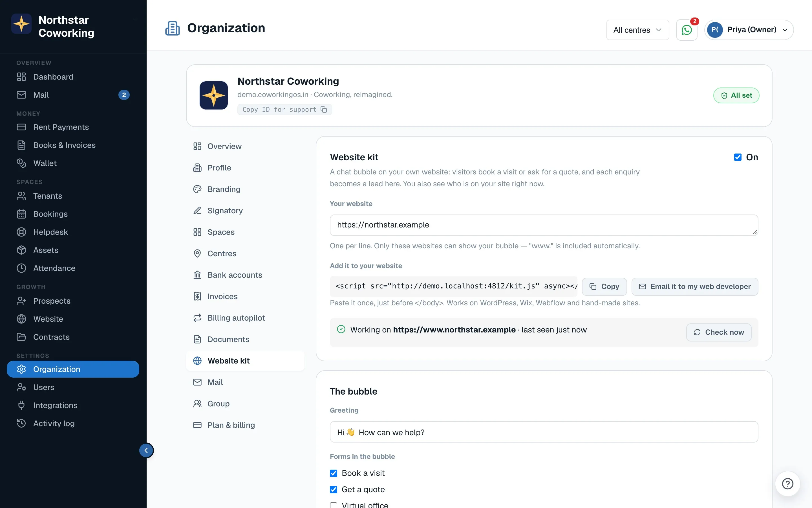This screenshot has width=812, height=508.
Task: Copy the script embed code
Action: tap(604, 286)
